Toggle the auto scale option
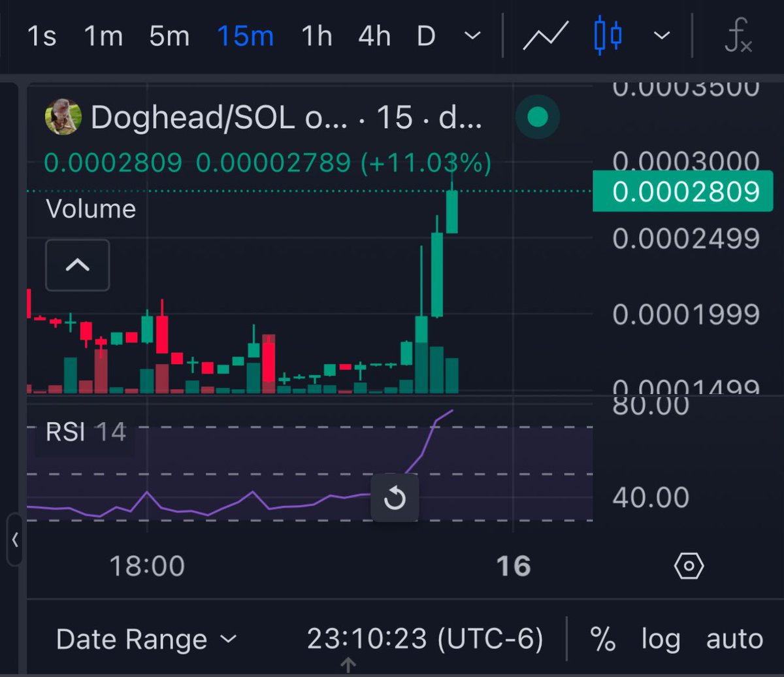784x677 pixels. click(x=734, y=639)
